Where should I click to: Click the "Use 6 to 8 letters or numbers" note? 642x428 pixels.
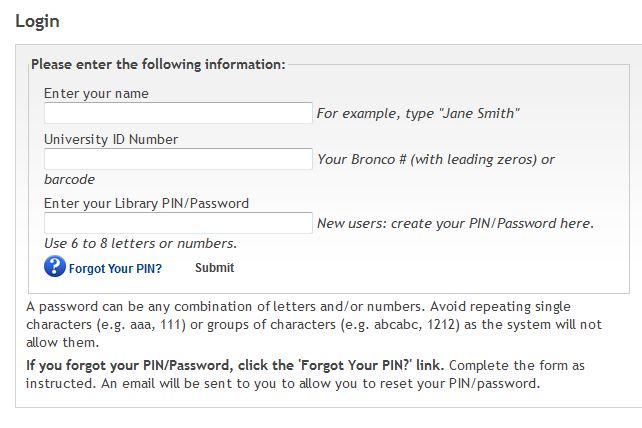[x=140, y=243]
